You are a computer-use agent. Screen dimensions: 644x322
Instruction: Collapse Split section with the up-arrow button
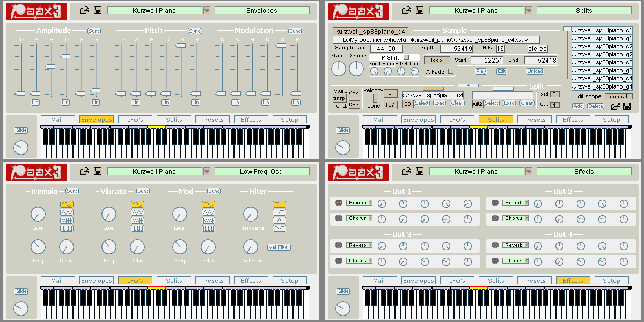468,85
